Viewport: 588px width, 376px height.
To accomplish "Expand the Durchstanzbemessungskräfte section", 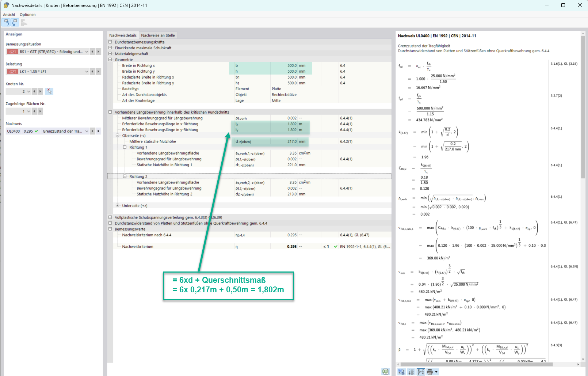I will tap(110, 42).
